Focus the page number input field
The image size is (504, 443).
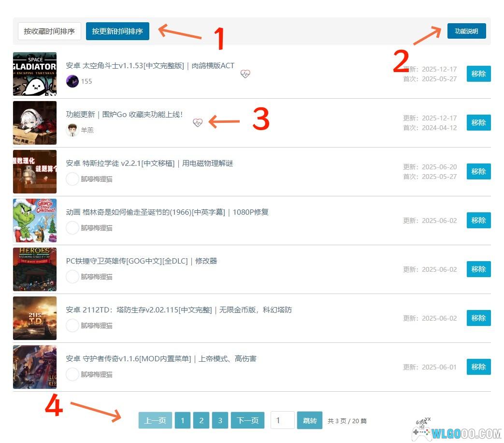pyautogui.click(x=282, y=420)
